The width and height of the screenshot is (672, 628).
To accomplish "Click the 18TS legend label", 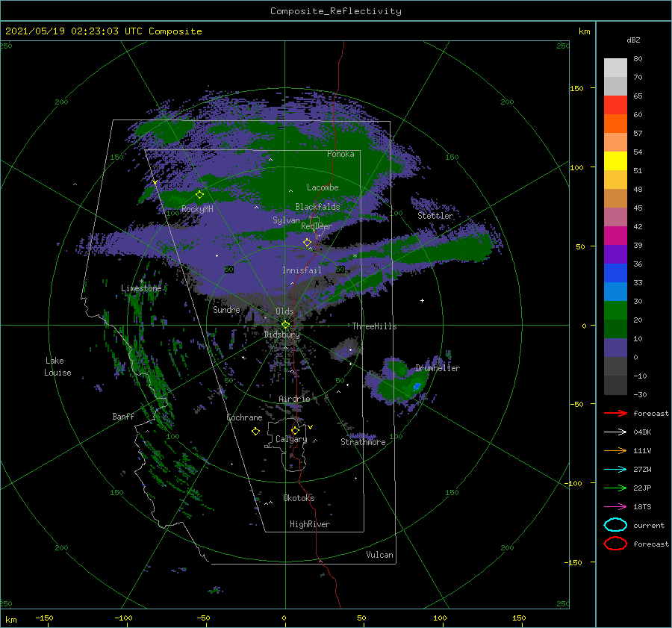I will point(642,507).
